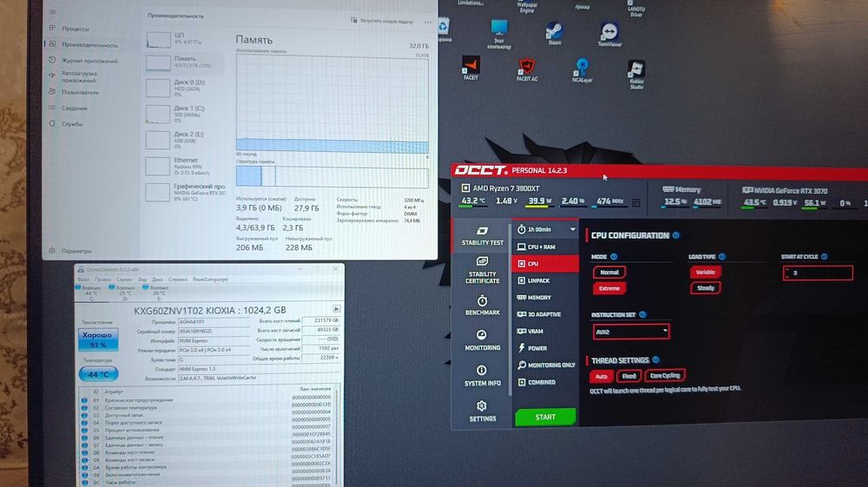This screenshot has width=868, height=487.
Task: Set thread settings to Fixed
Action: click(x=628, y=376)
